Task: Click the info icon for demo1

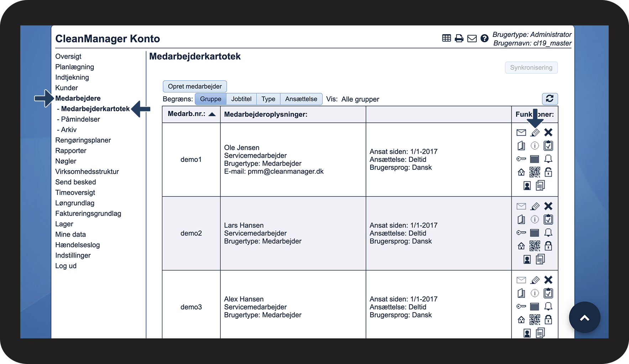Action: point(535,146)
